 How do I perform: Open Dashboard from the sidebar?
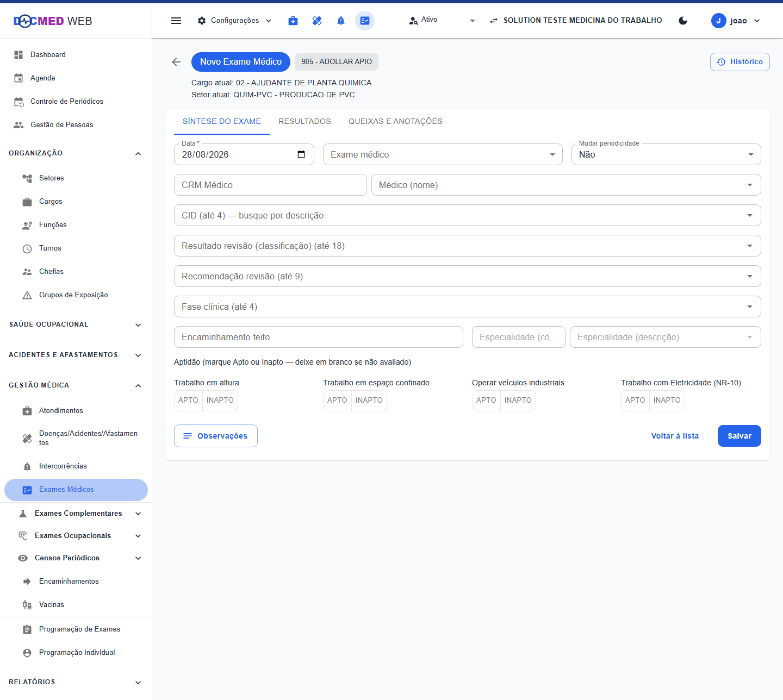pos(76,55)
